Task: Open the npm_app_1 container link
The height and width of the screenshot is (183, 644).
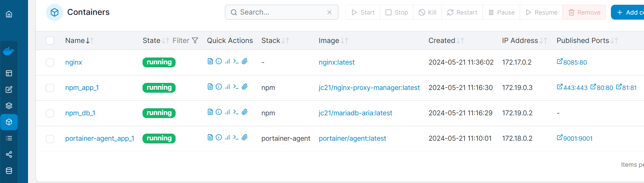Action: coord(82,88)
